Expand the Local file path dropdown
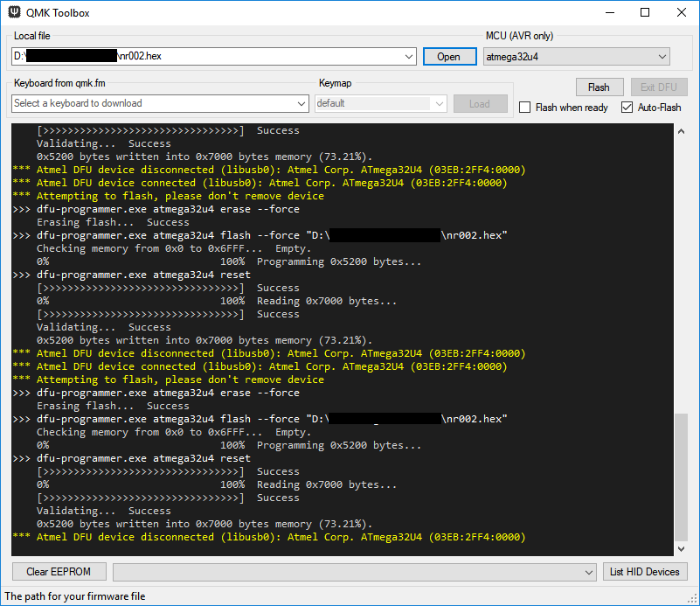Viewport: 700px width, 606px height. (409, 57)
